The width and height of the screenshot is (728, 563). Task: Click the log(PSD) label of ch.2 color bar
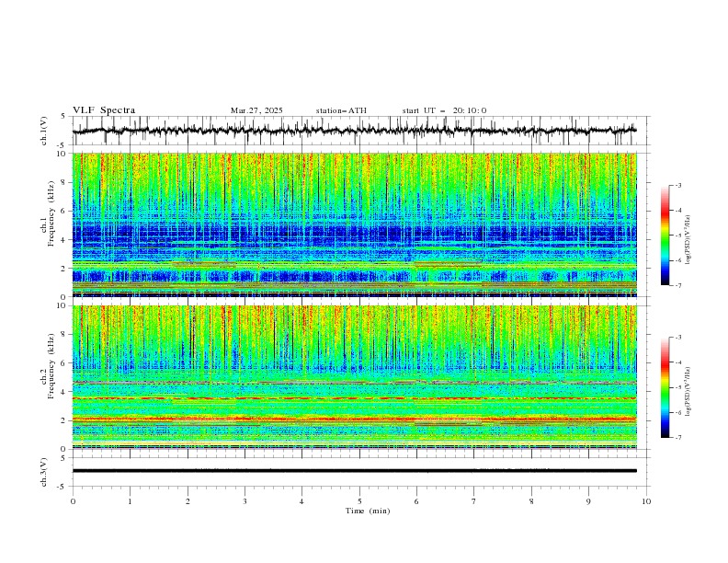(688, 392)
